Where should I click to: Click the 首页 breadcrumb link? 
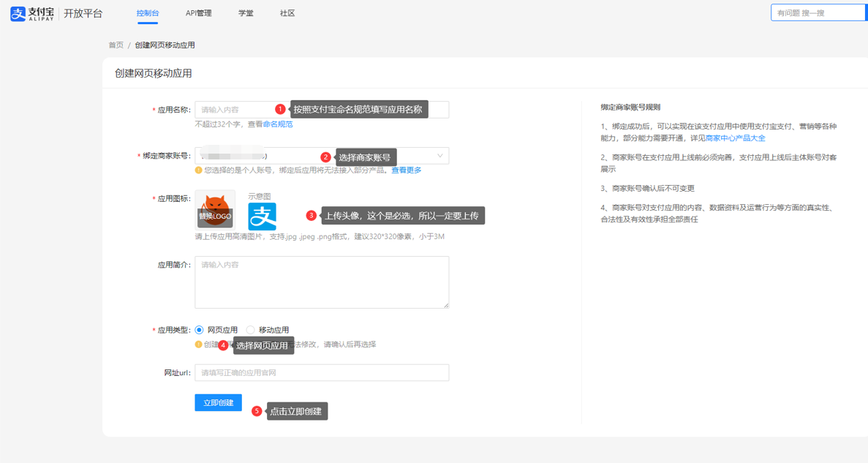pyautogui.click(x=116, y=45)
